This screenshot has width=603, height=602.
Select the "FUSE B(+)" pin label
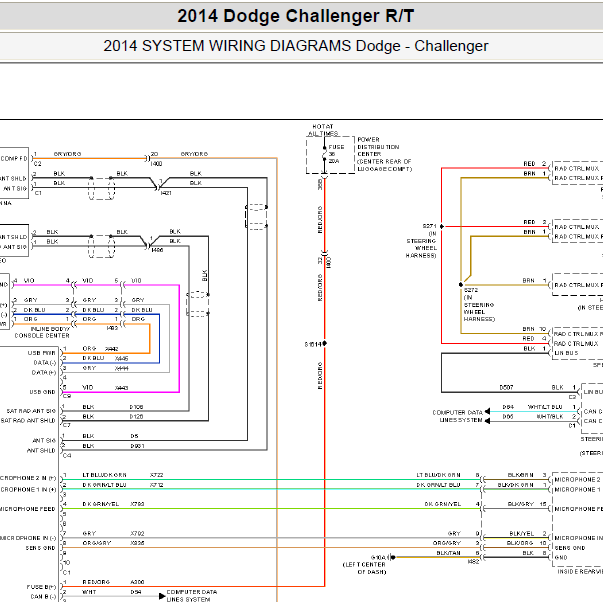42,587
